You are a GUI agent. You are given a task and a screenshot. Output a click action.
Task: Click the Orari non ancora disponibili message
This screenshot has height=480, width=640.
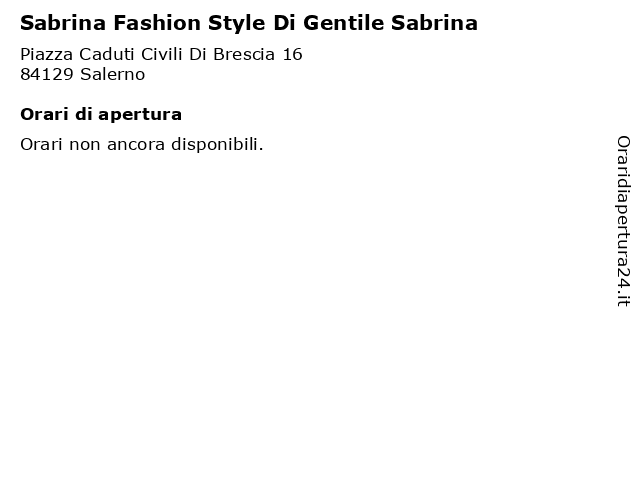[x=142, y=144]
